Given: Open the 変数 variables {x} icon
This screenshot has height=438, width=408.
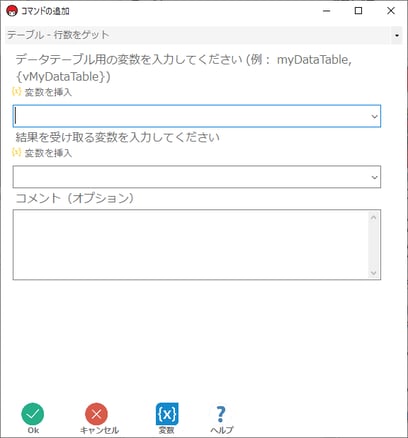Looking at the screenshot, I should [x=167, y=414].
